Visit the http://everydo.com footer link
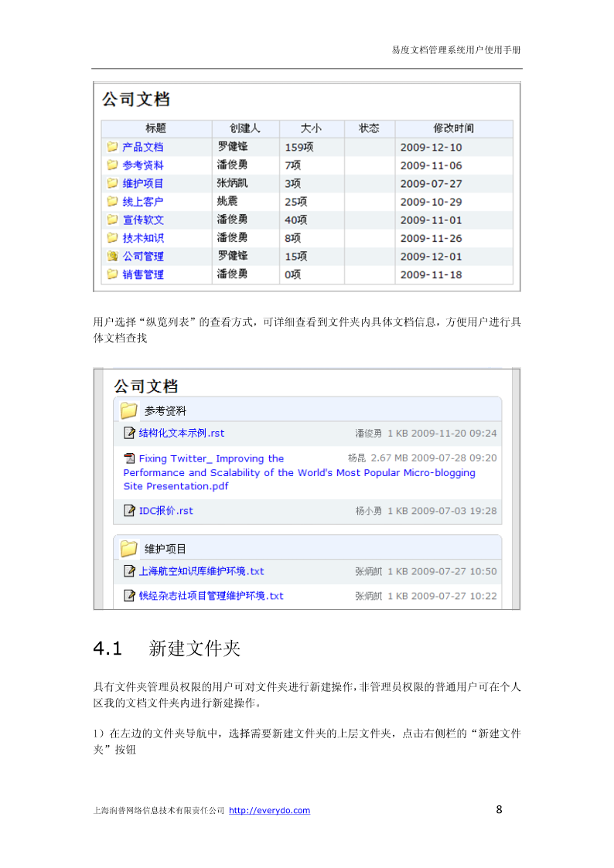Screen dimensions: 614x868 tap(270, 811)
